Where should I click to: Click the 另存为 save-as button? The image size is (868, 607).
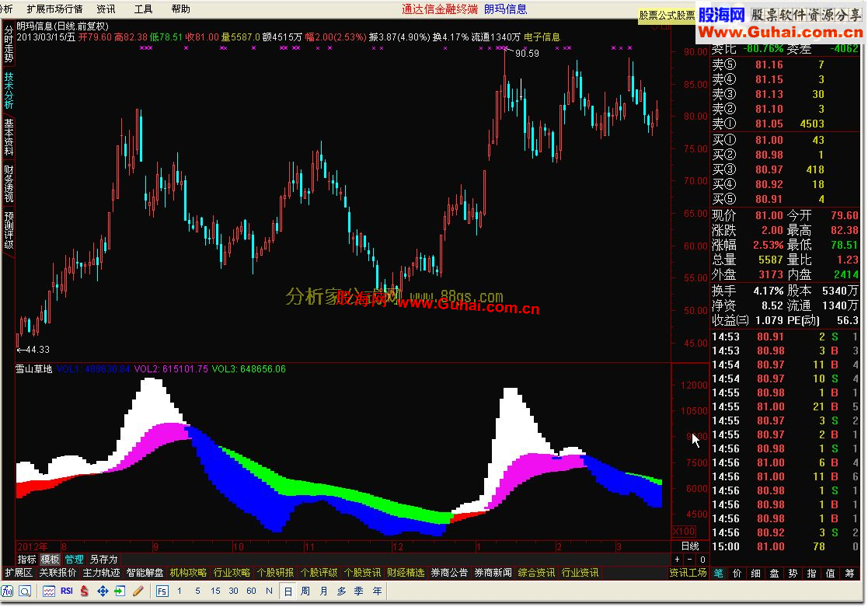(x=104, y=560)
